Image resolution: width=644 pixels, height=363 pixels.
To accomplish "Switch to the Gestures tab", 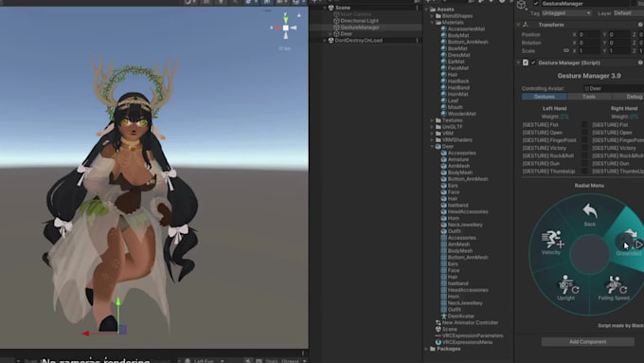I will (545, 97).
